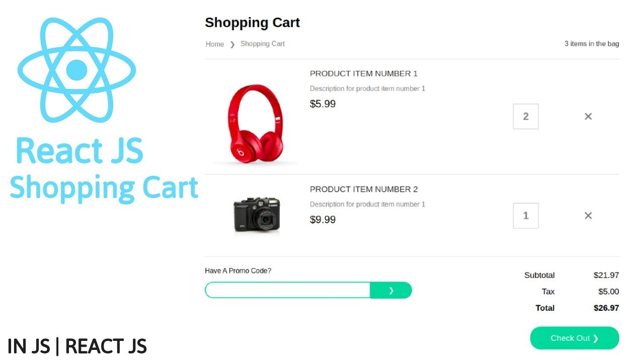
Task: Click the $9.99 price of item 2
Action: [x=323, y=220]
